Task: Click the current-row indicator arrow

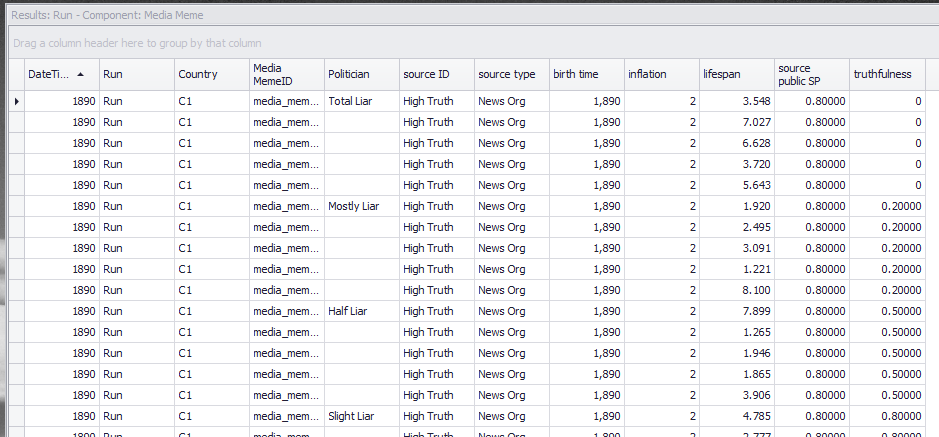Action: pyautogui.click(x=16, y=101)
